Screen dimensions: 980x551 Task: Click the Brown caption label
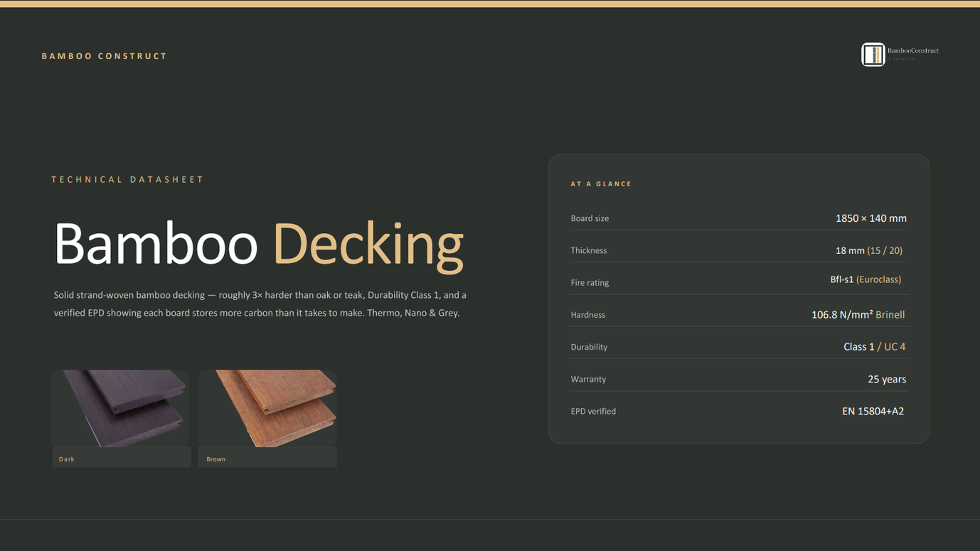point(216,459)
